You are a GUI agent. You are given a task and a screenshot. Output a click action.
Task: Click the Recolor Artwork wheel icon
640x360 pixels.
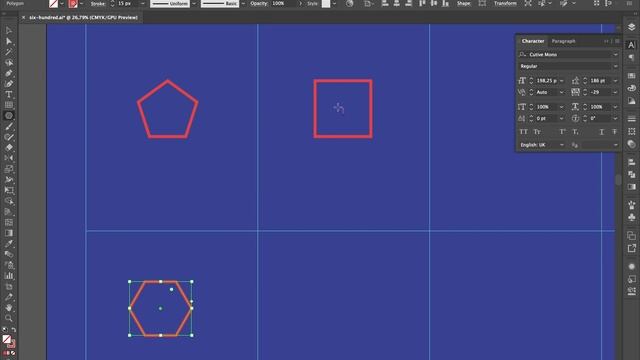(350, 4)
